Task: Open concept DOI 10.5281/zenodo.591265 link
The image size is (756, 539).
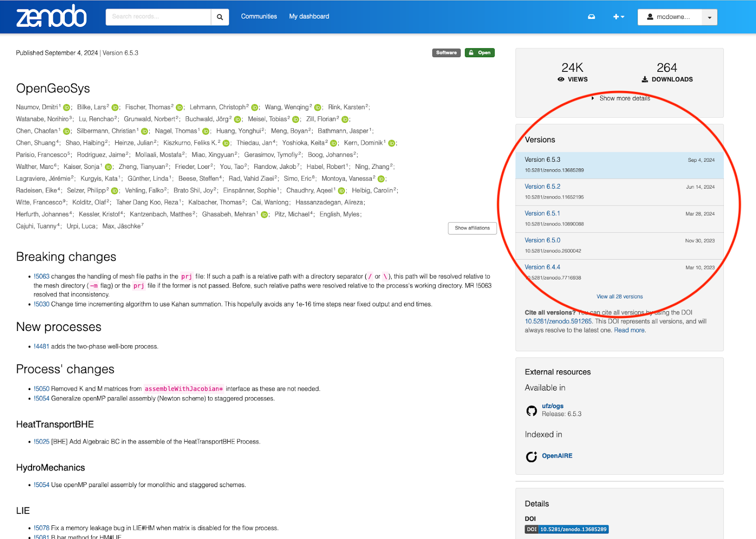Action: coord(558,321)
